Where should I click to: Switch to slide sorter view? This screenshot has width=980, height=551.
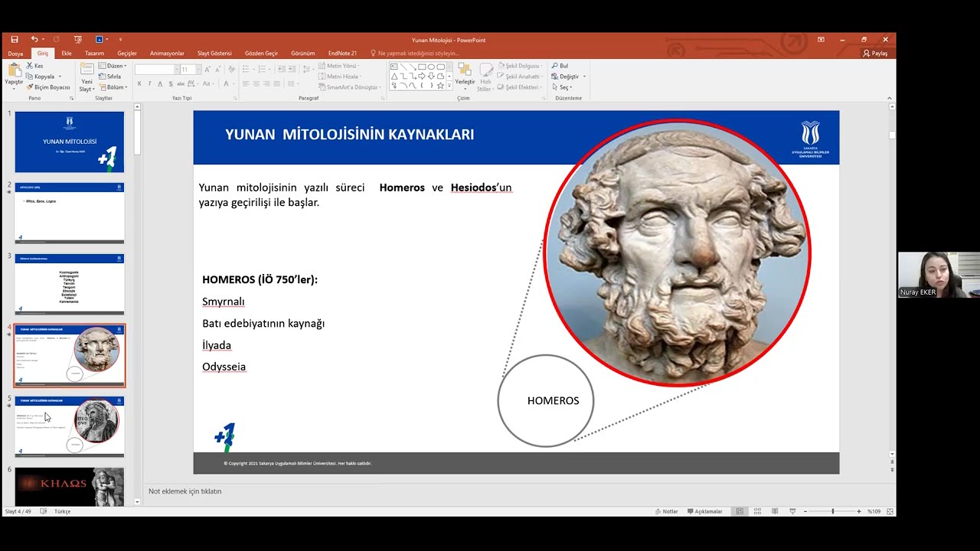tap(757, 511)
